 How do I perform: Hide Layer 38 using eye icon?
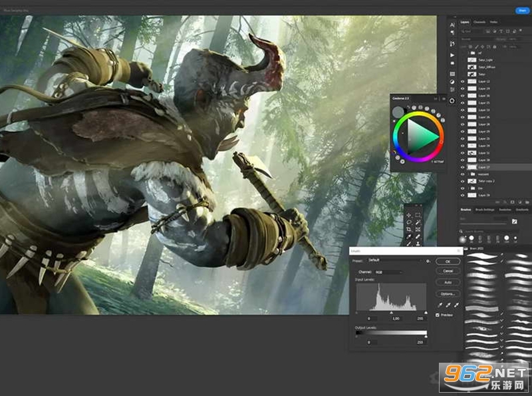462,160
